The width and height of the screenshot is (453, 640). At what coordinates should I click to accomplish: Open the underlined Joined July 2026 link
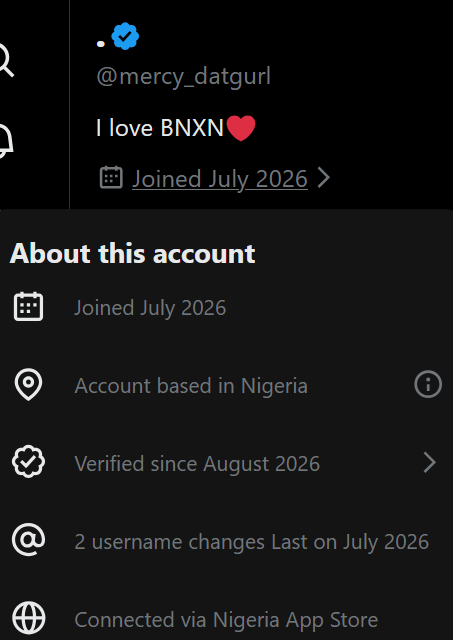click(220, 179)
